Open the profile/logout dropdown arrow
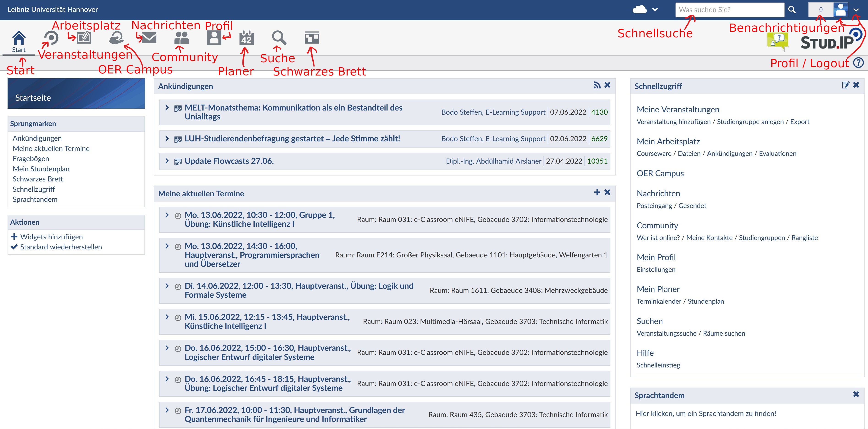Screen dimensions: 868x429 click(856, 10)
